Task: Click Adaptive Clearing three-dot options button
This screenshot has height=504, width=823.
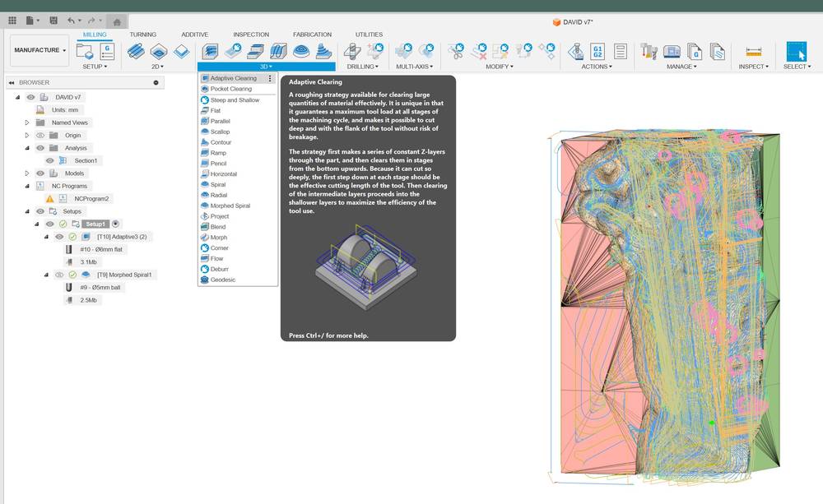Action: [x=270, y=78]
